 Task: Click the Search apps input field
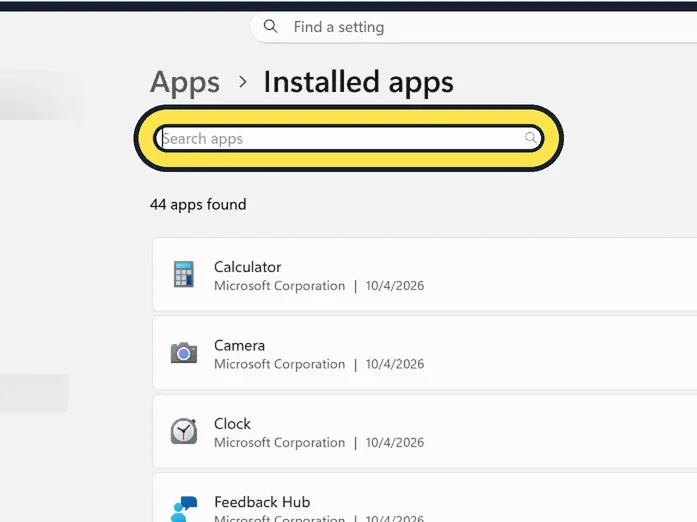tap(348, 138)
